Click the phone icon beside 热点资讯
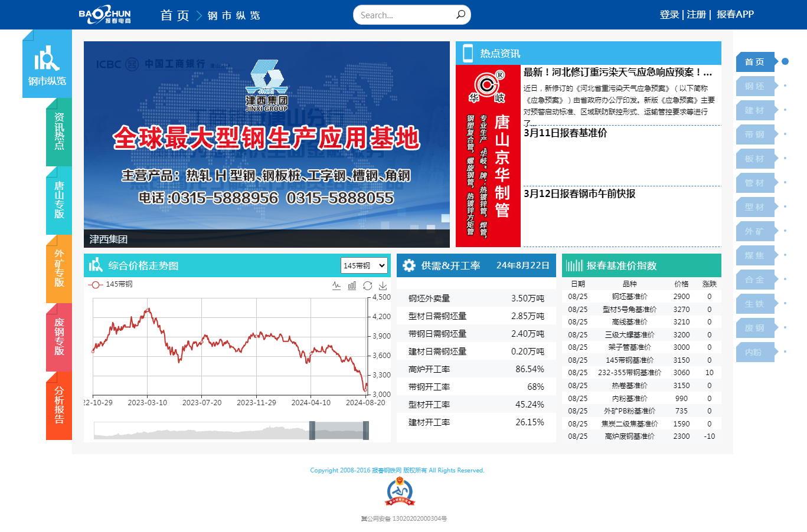 468,53
